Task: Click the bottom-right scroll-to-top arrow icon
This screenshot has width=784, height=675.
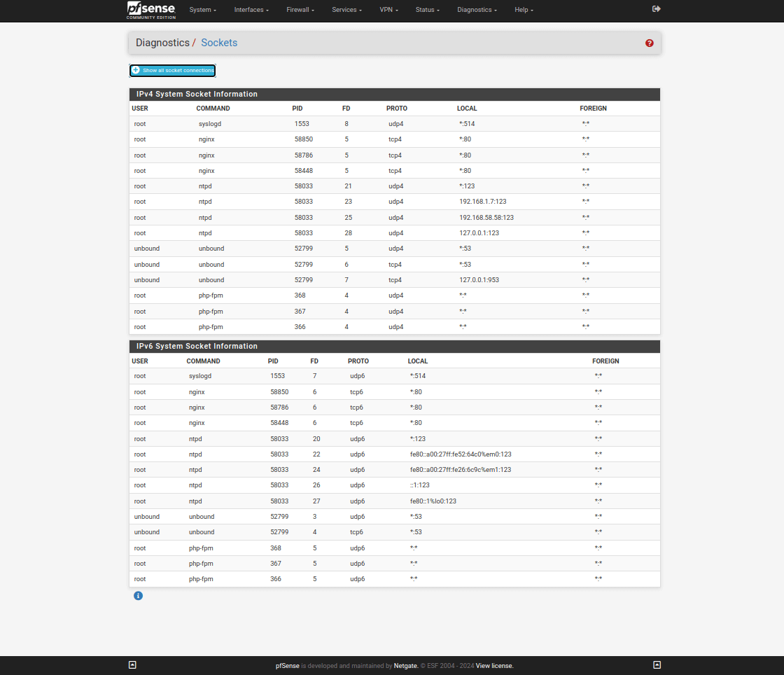Action: coord(657,665)
